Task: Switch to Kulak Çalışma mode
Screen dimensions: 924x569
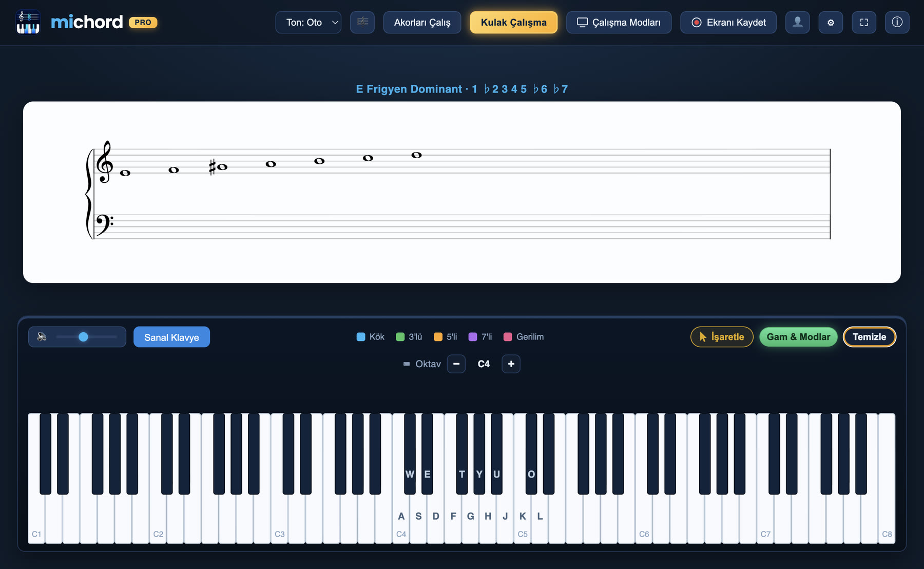Action: click(x=513, y=22)
